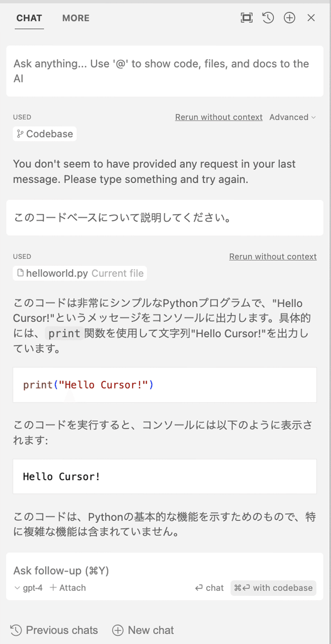Click Rerun without context for the helloworld.py response

click(273, 257)
